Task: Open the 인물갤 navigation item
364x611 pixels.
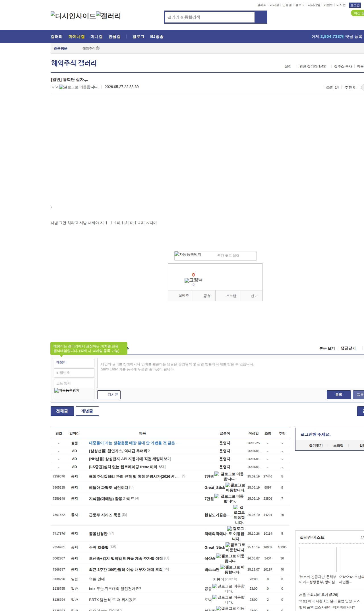Action: (x=114, y=37)
